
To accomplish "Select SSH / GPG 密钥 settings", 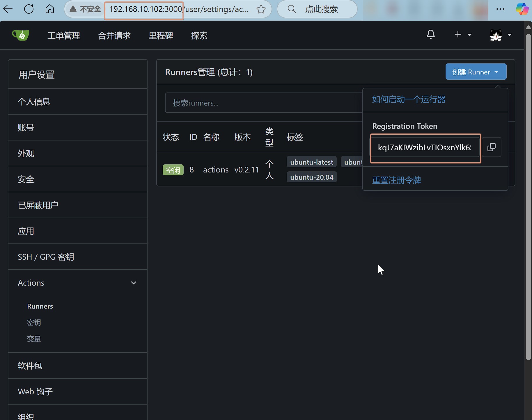I will tap(46, 257).
